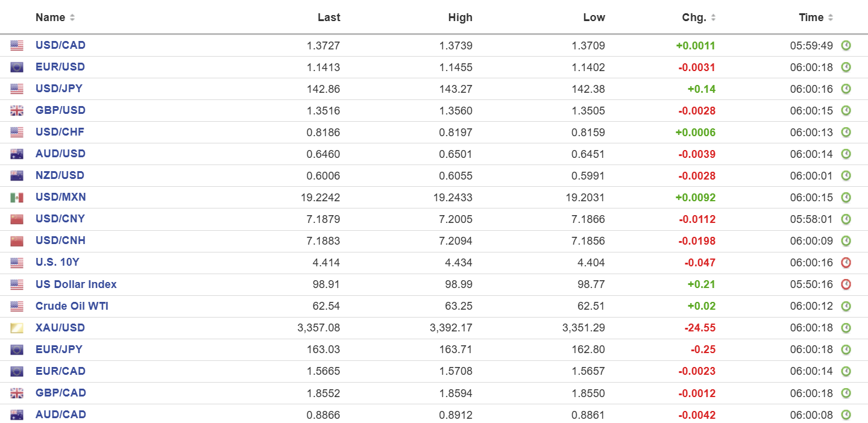Screen dimensions: 868x423
Task: Sort by the Time column arrows
Action: 831,17
